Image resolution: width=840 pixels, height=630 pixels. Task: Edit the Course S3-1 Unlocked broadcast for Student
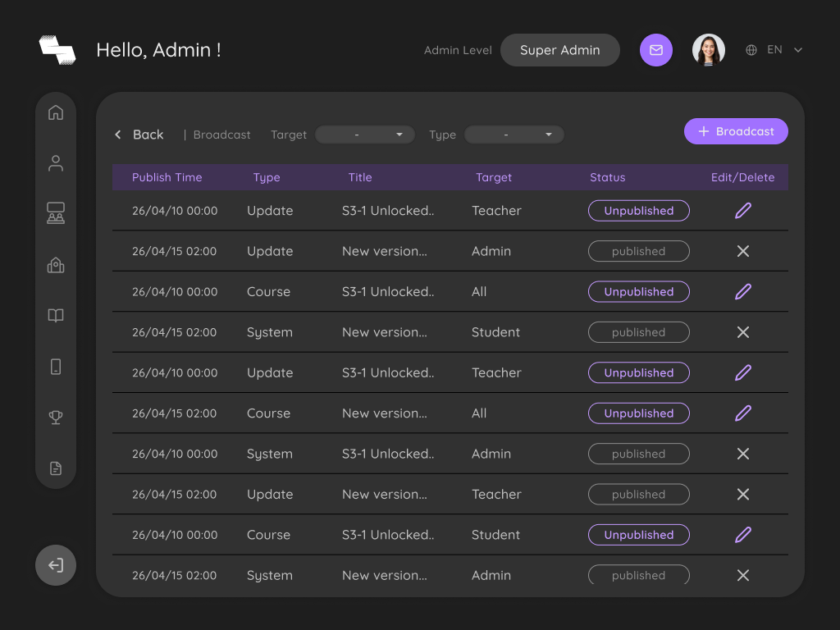(x=743, y=535)
